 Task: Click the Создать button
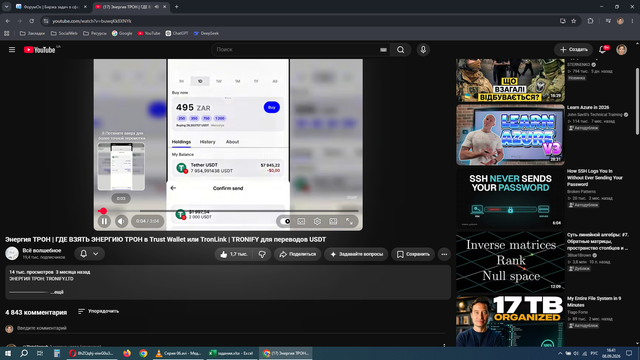click(573, 50)
